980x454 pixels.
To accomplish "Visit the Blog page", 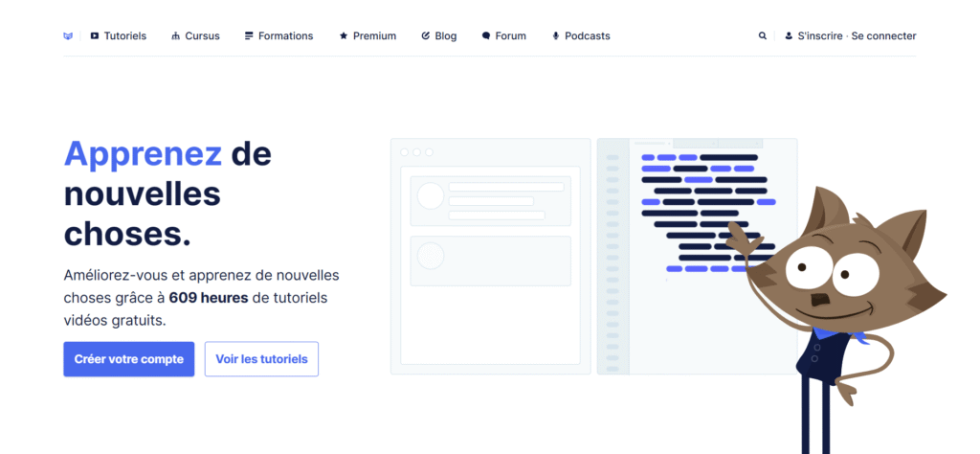I will point(446,36).
